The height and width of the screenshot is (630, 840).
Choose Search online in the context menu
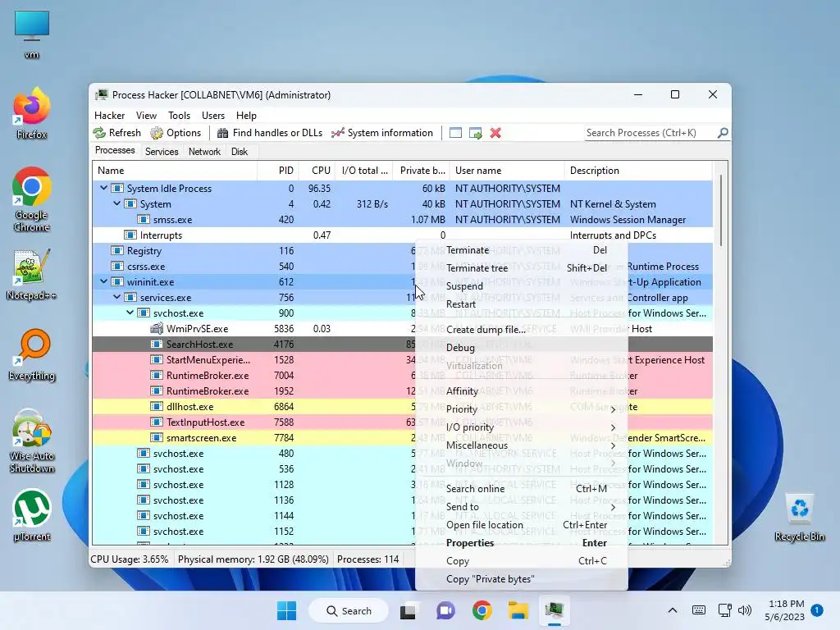(x=522, y=489)
